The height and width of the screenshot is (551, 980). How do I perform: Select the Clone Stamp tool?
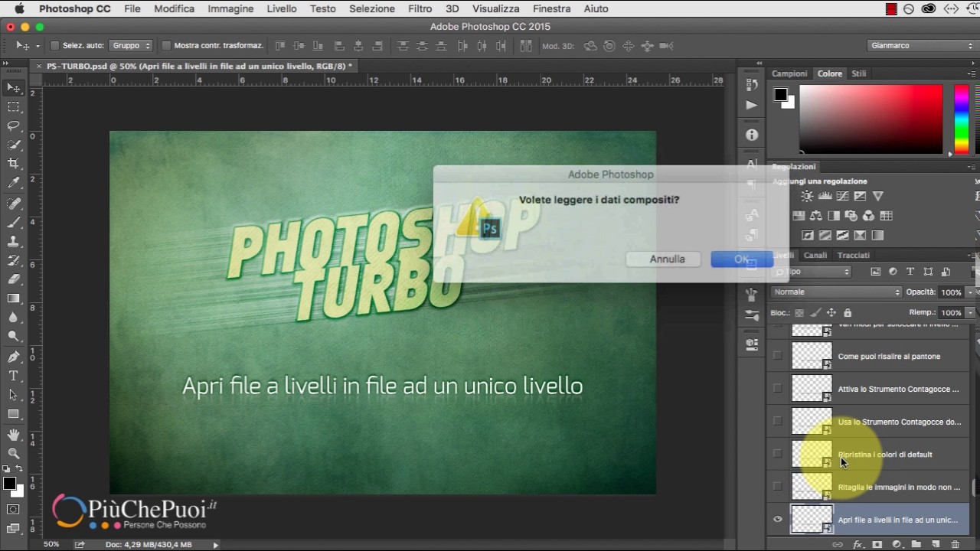click(x=14, y=242)
